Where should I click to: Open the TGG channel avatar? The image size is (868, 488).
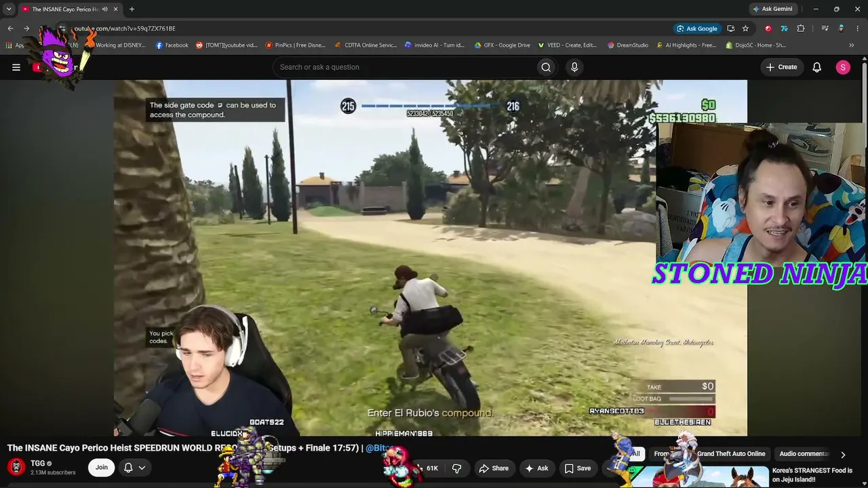(16, 467)
